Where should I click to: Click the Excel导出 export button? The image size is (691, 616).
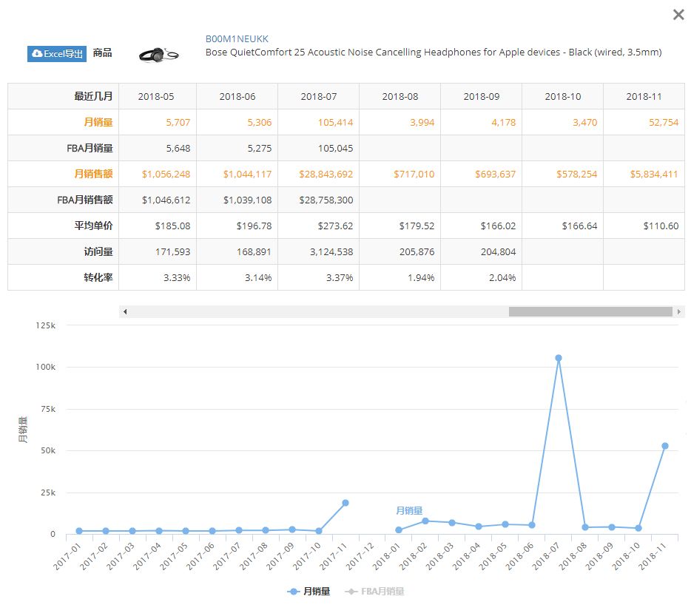point(57,54)
